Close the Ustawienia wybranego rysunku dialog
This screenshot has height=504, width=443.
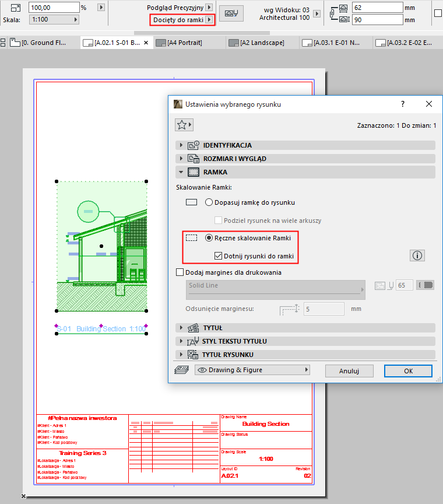click(429, 104)
